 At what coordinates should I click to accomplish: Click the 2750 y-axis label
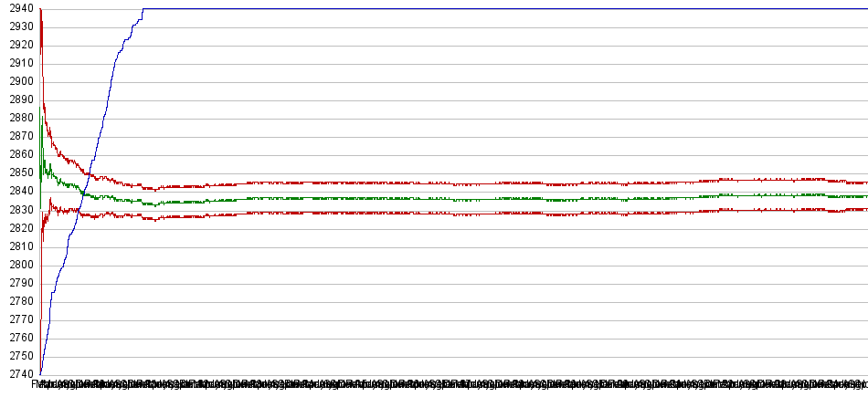(x=18, y=356)
